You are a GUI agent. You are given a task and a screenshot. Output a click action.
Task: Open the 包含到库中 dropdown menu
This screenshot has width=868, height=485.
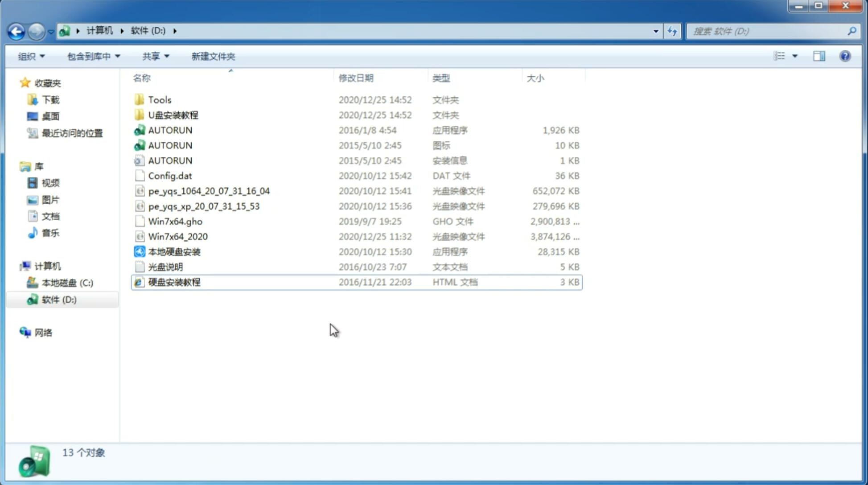92,55
